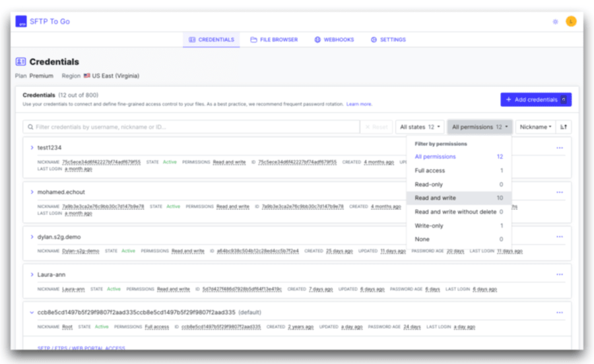Viewport: 594px width, 364px height.
Task: Click the SFTP To Go logo icon
Action: 21,22
